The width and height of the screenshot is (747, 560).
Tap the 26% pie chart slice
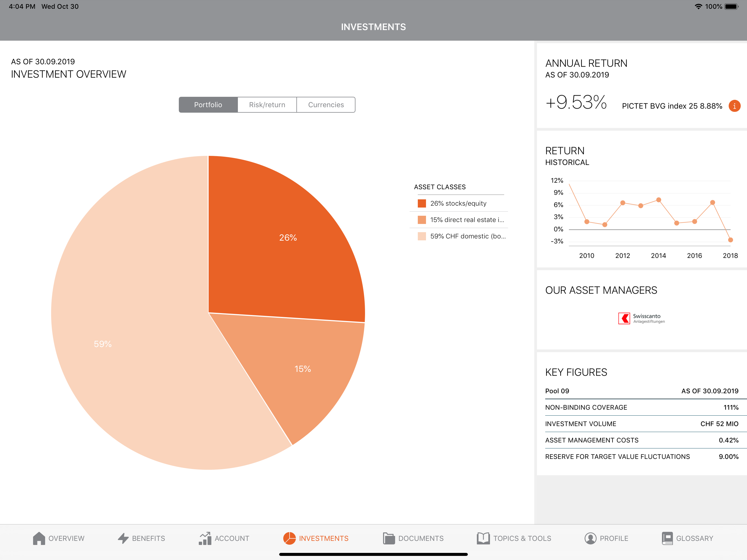pyautogui.click(x=288, y=237)
